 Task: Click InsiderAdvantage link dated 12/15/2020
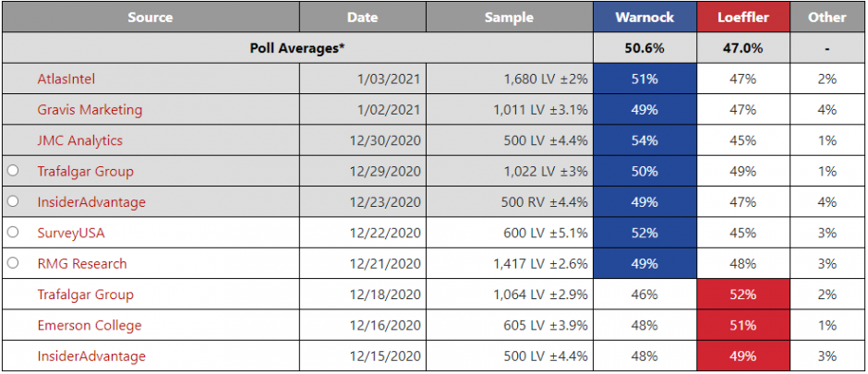91,356
